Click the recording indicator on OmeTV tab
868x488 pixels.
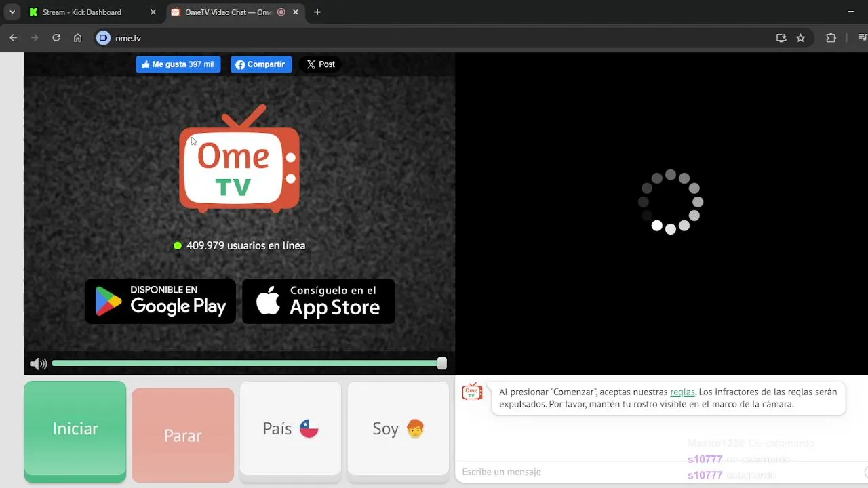pyautogui.click(x=281, y=12)
